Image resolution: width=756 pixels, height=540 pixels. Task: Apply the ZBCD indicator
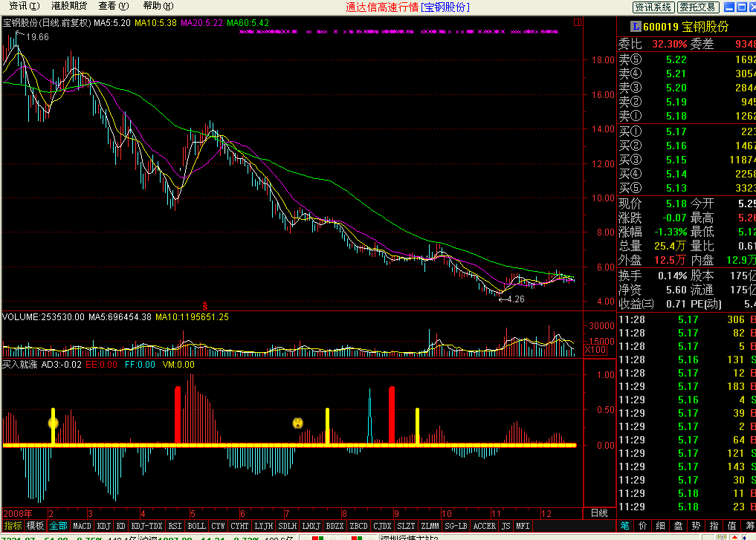click(x=358, y=526)
